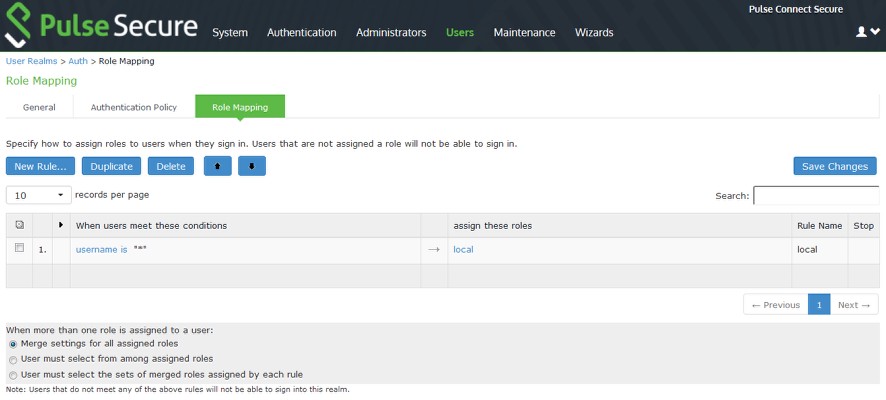
Task: Move rule up with arrow button
Action: [217, 166]
